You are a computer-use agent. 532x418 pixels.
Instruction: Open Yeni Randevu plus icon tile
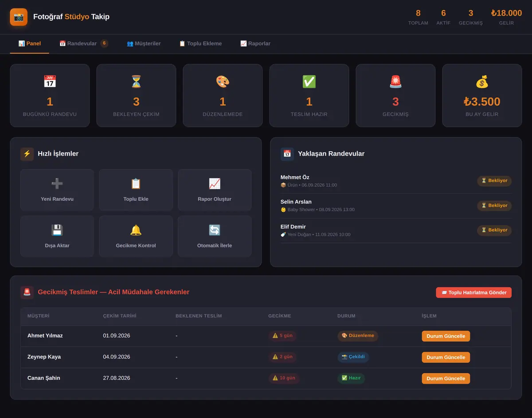tap(57, 184)
